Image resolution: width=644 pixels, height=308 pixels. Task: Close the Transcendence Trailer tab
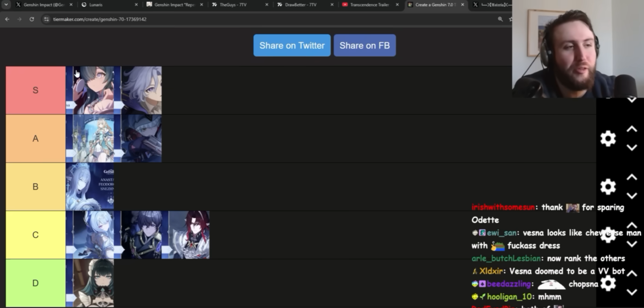coord(397,5)
